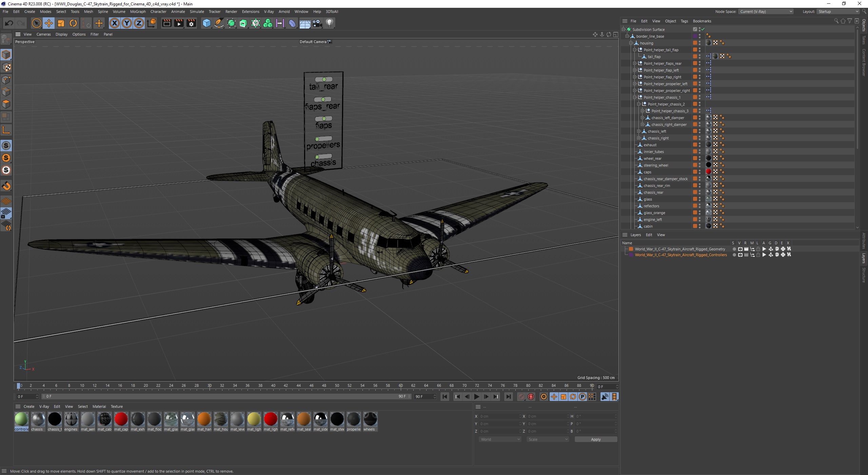Click the Undo arrow icon

coord(9,23)
